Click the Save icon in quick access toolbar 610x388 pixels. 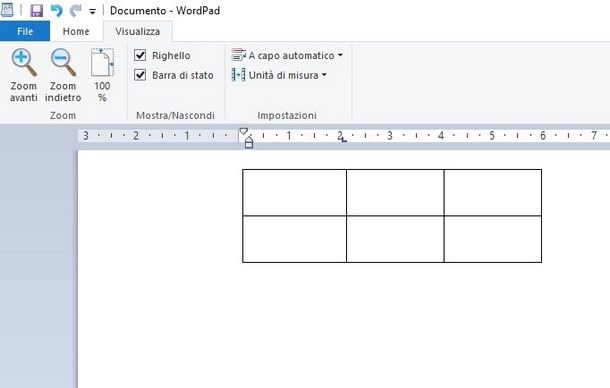(37, 11)
